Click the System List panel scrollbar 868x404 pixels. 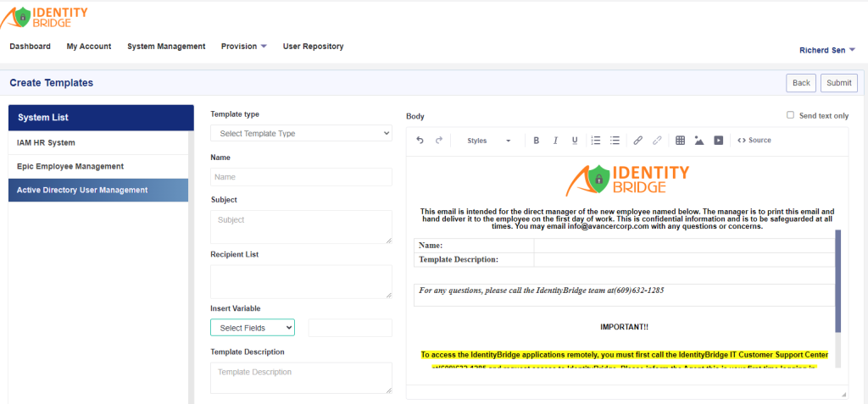(191, 268)
